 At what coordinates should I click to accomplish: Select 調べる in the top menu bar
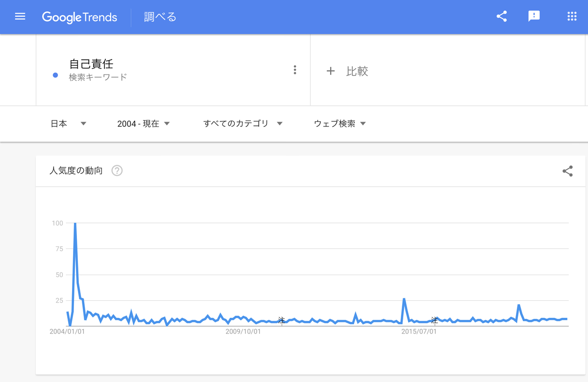159,16
